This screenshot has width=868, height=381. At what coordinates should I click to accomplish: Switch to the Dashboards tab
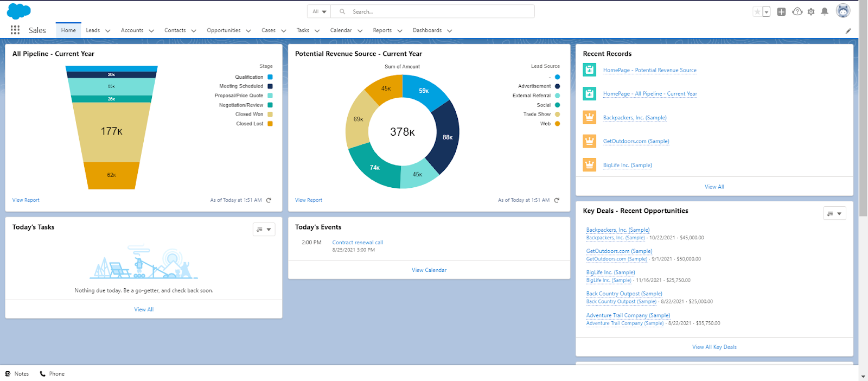coord(427,30)
